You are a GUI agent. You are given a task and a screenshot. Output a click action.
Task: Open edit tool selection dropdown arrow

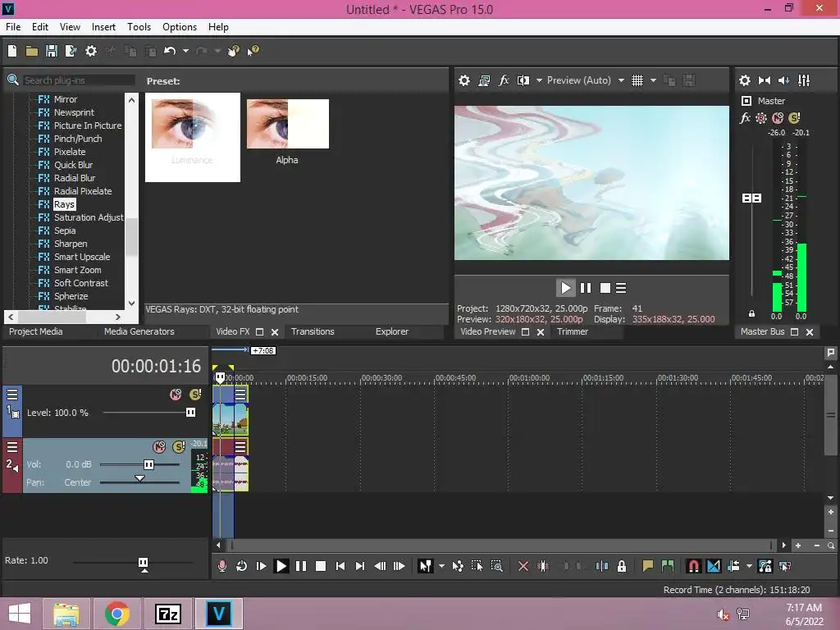tap(441, 566)
